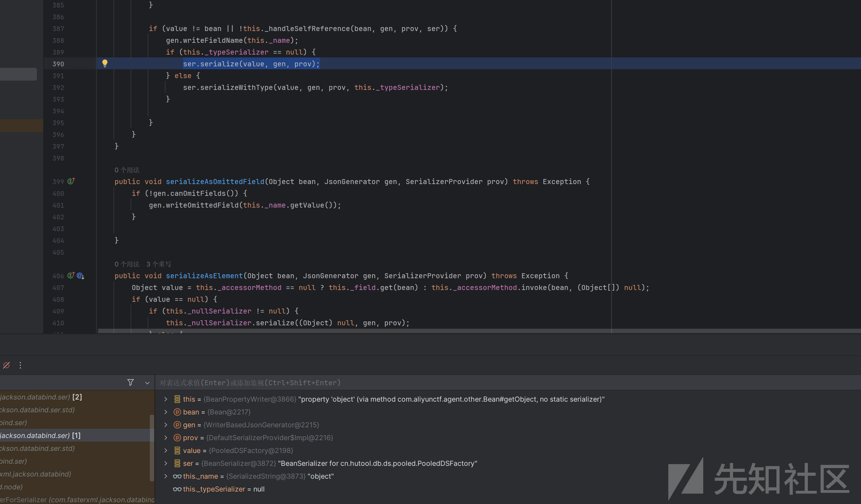Click line number 392 in the gutter
Screen dimensions: 861x504
tap(58, 87)
